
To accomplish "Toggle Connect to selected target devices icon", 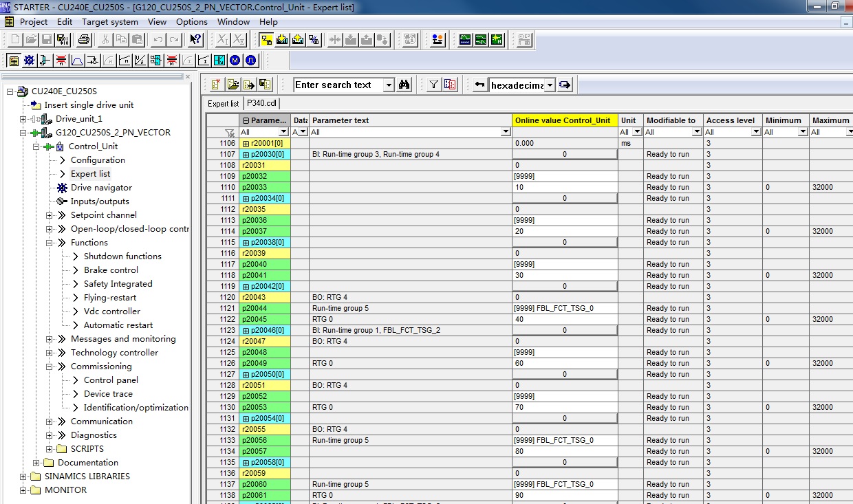I will (x=266, y=40).
